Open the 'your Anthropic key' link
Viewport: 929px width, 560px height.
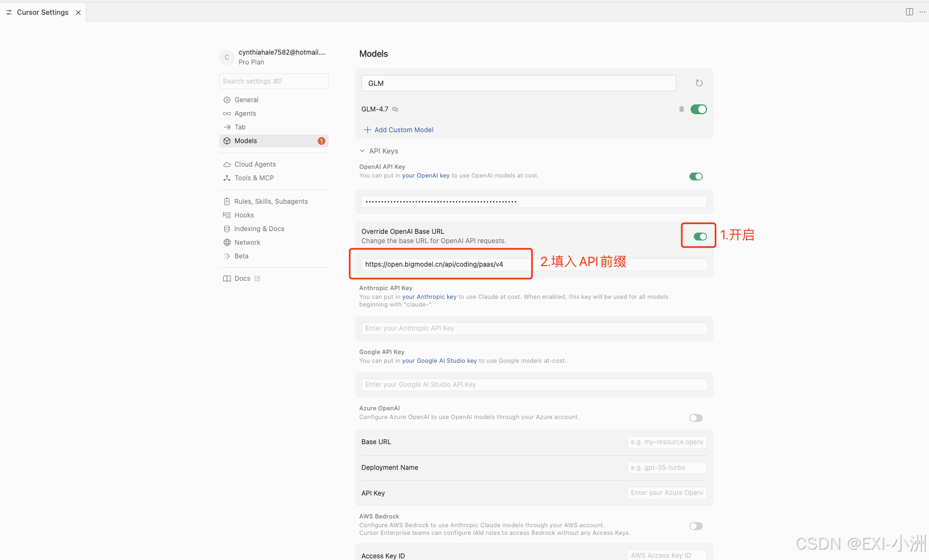(429, 297)
